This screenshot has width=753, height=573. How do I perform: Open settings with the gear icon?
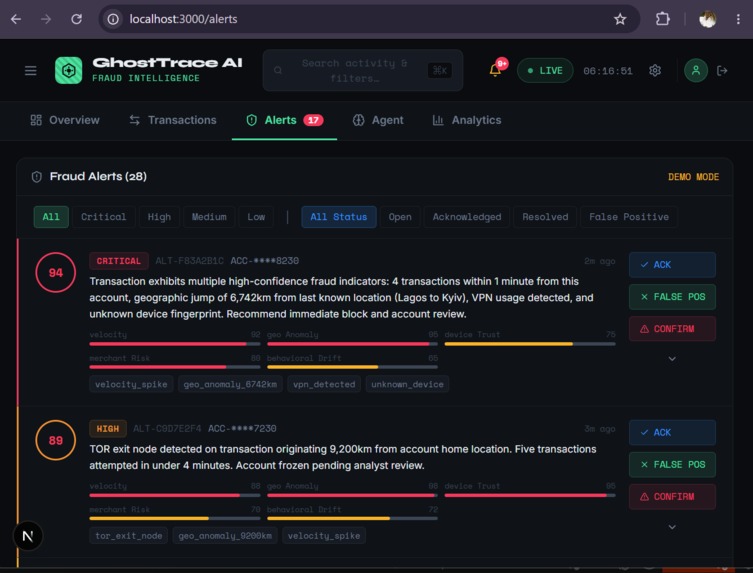coord(655,71)
